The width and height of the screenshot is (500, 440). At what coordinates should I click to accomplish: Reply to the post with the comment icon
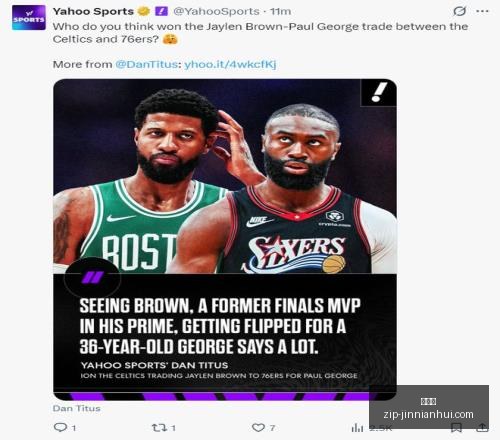coord(60,427)
